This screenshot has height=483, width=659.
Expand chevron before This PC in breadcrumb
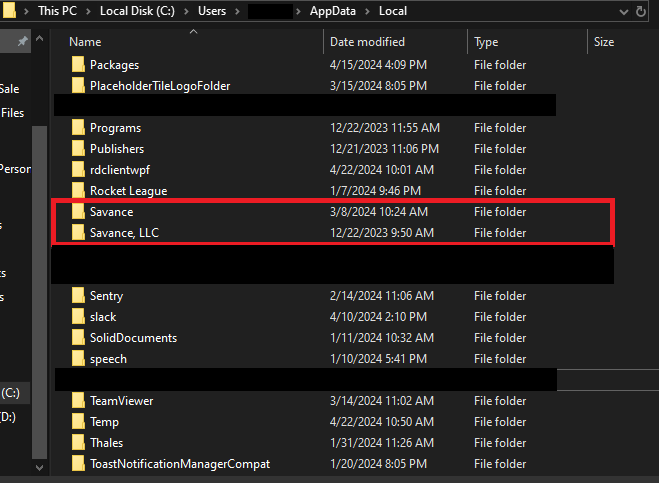pyautogui.click(x=26, y=11)
